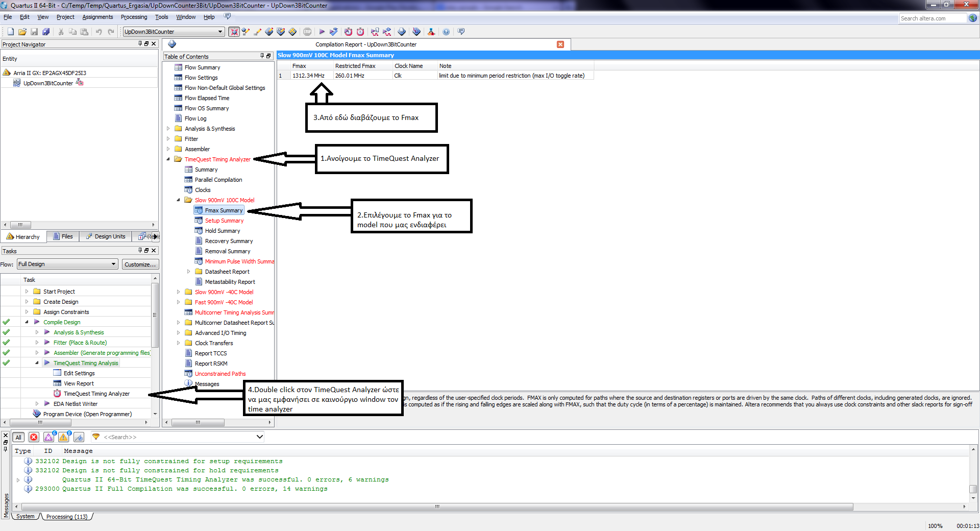The height and width of the screenshot is (531, 980).
Task: Select the Processing (113) tab
Action: click(66, 517)
